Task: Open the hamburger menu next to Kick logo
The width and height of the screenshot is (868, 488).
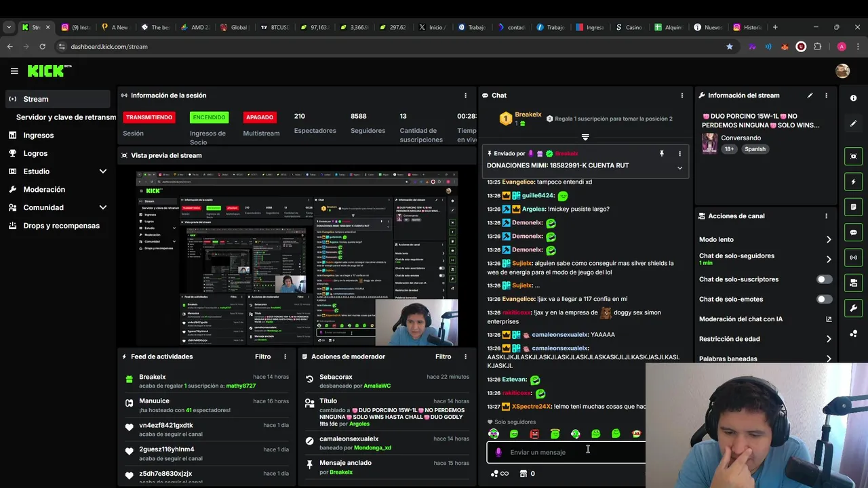Action: [x=14, y=71]
